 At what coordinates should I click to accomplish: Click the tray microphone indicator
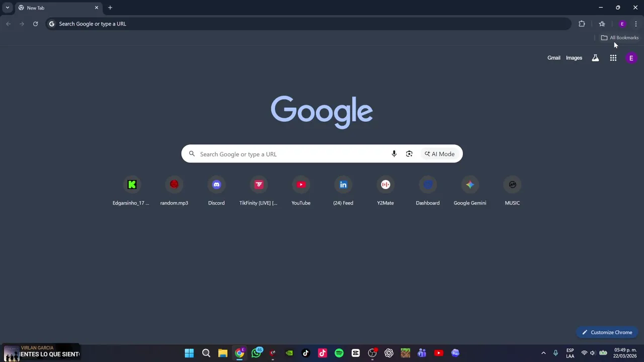coord(555,353)
